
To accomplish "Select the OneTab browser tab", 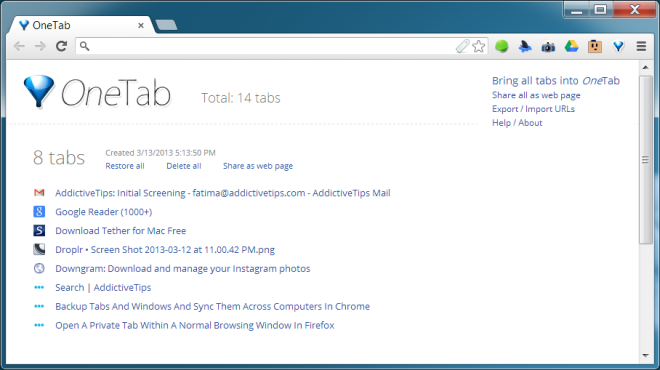I will [x=80, y=25].
